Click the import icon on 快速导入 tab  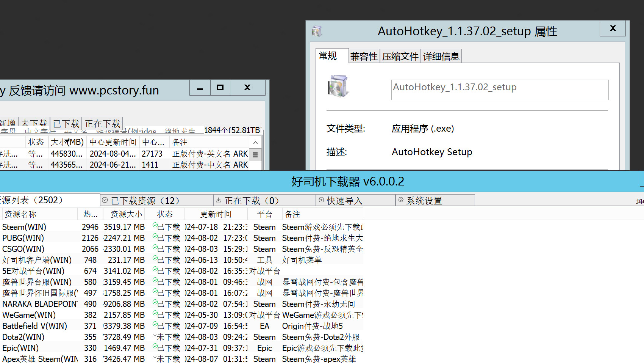(x=321, y=200)
